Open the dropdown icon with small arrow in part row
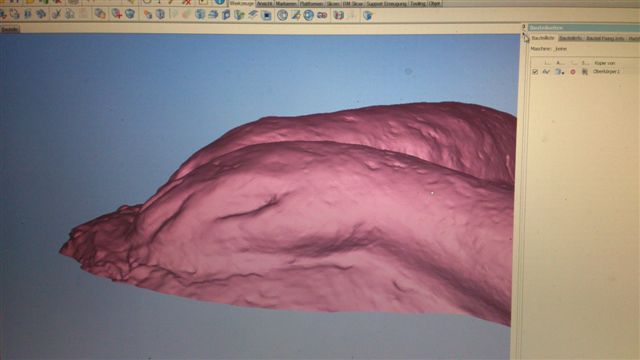This screenshot has height=360, width=640. coord(560,72)
